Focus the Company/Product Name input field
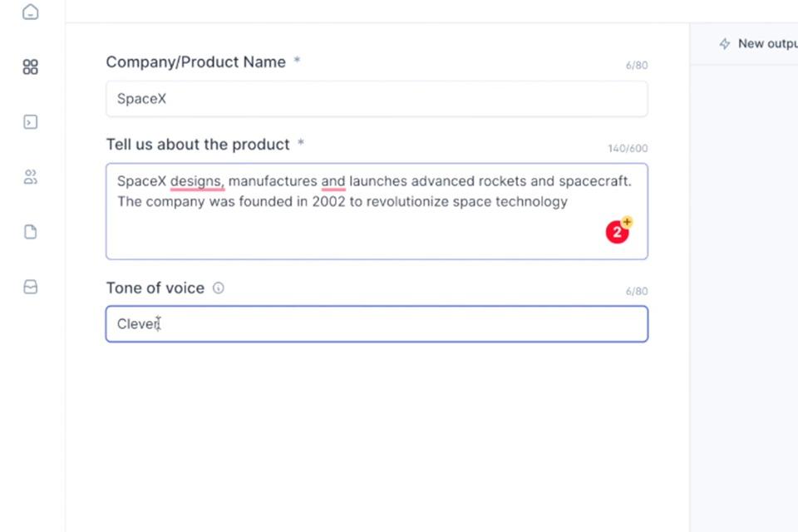 (377, 99)
